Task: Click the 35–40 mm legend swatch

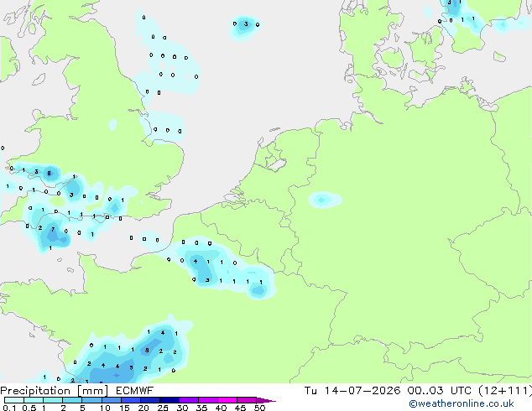Action: pos(208,400)
